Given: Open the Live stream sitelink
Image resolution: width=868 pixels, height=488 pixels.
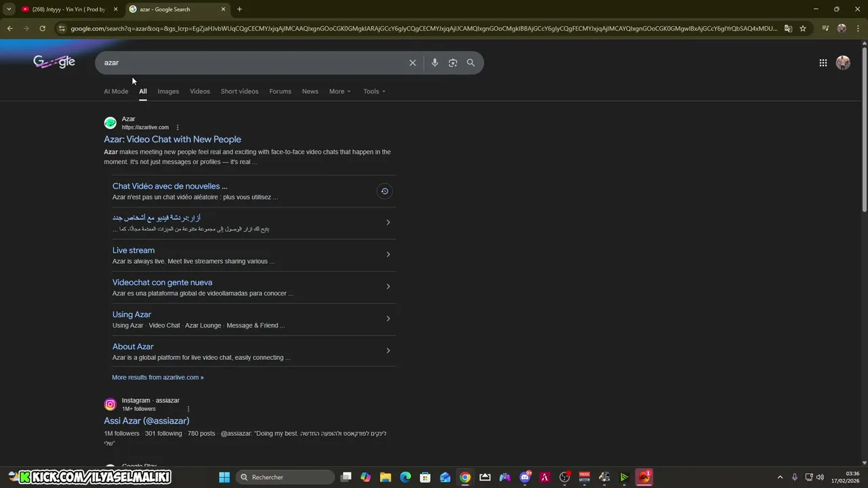Looking at the screenshot, I should tap(134, 250).
